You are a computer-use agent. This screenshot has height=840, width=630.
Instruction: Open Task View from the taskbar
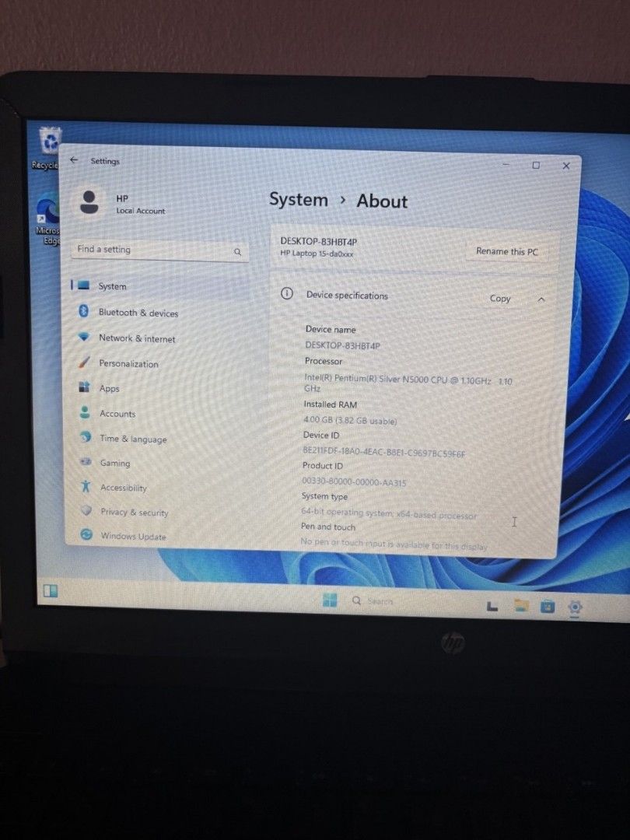(492, 606)
